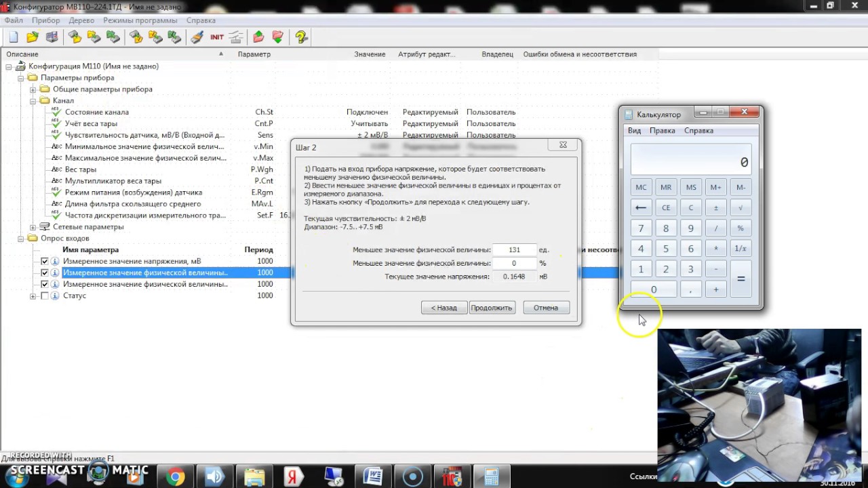Open the Режимы программы menu
Screen dimensions: 868x488
point(140,20)
